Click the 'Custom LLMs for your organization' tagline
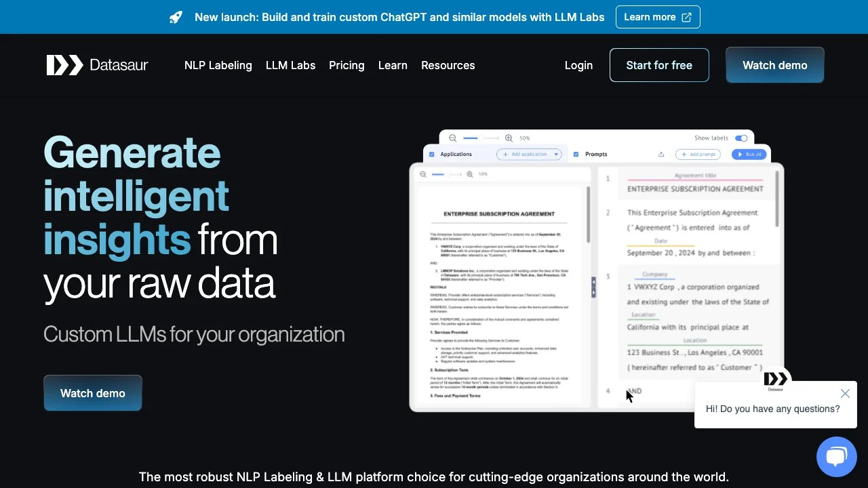 click(194, 334)
